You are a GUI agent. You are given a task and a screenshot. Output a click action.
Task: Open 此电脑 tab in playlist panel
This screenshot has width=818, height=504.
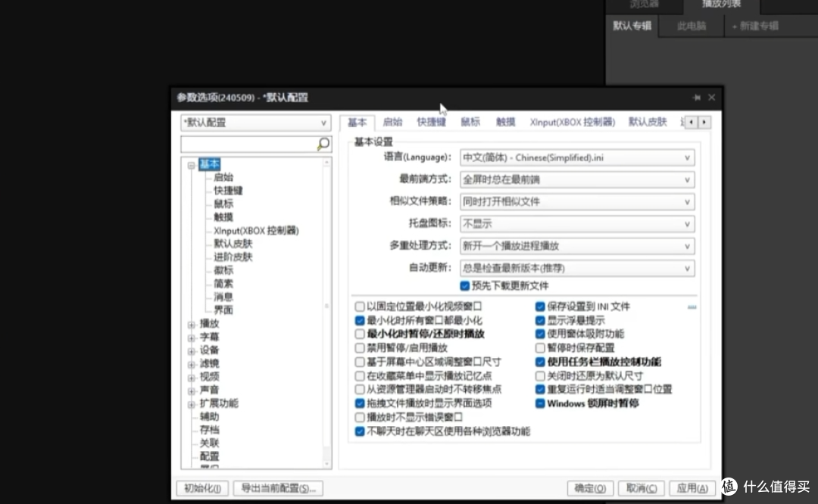[x=692, y=26]
